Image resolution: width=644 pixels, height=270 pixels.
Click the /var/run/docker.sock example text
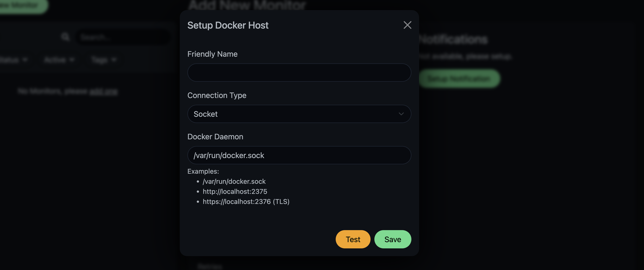coord(234,181)
